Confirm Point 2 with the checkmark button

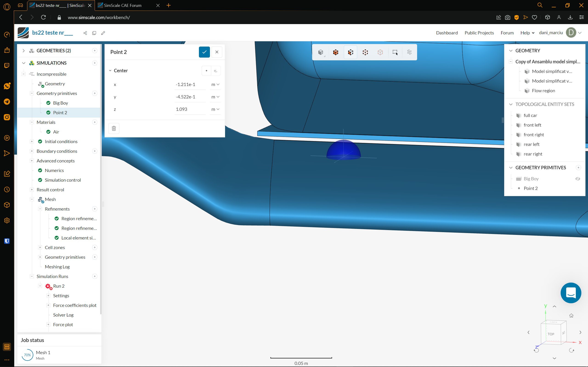pyautogui.click(x=204, y=52)
